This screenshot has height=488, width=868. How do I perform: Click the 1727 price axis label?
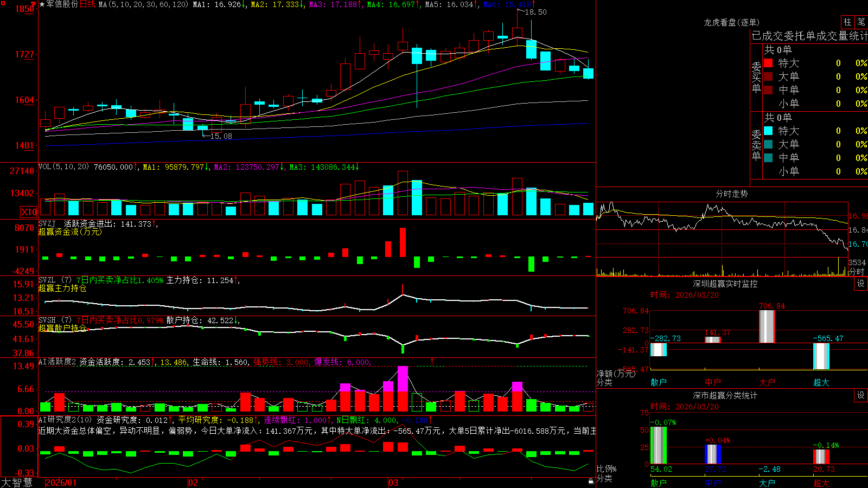coord(24,54)
